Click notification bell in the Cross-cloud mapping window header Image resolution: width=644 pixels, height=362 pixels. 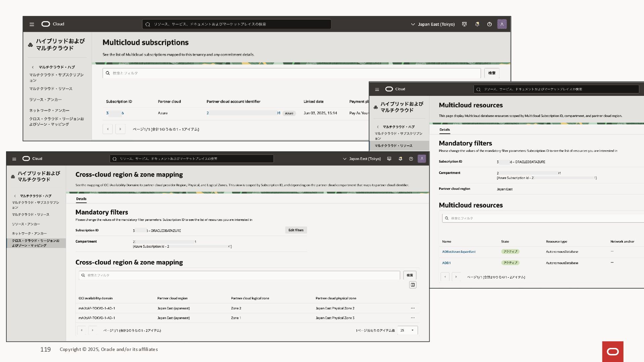click(x=400, y=159)
